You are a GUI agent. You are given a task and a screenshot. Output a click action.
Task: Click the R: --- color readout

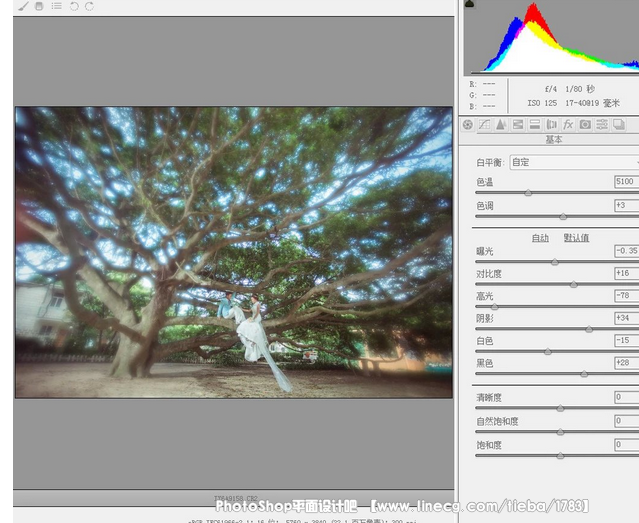pos(482,84)
